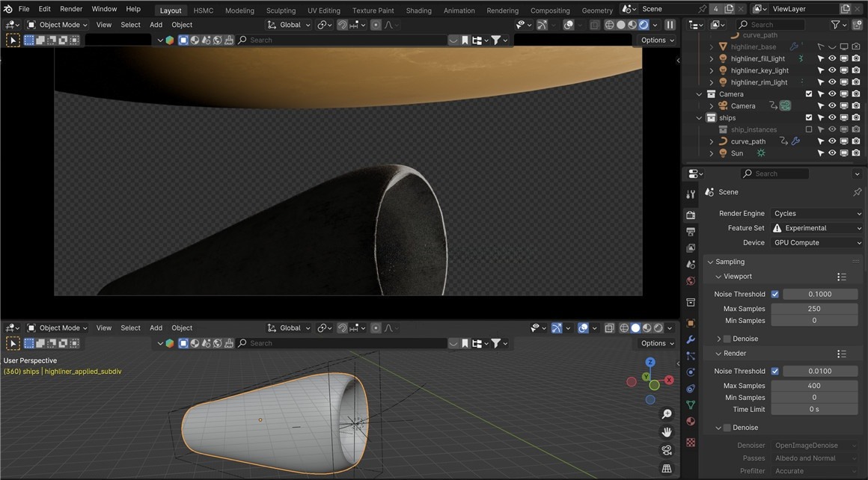Select Rendered viewport shading mode

[642, 24]
